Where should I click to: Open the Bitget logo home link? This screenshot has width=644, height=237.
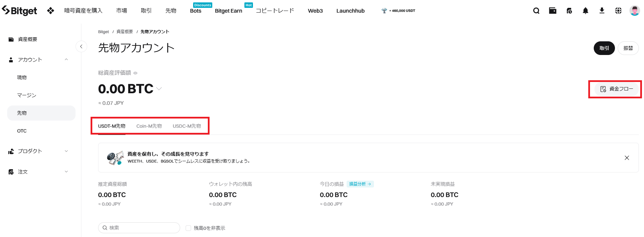point(19,11)
